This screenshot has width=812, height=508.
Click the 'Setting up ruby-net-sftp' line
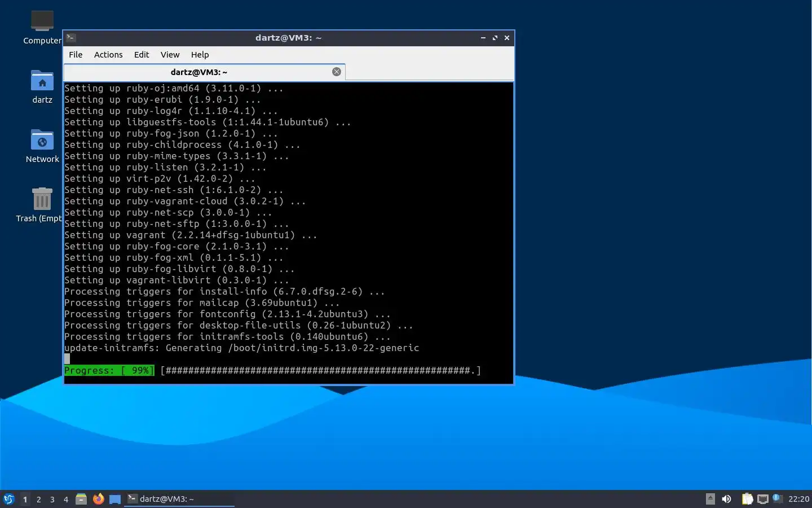(x=176, y=224)
